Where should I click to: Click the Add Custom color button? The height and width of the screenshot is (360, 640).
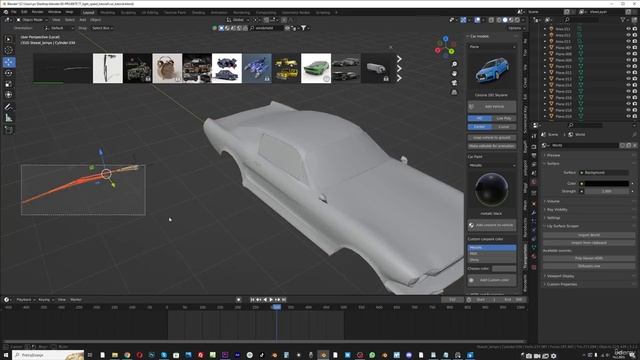pyautogui.click(x=492, y=280)
